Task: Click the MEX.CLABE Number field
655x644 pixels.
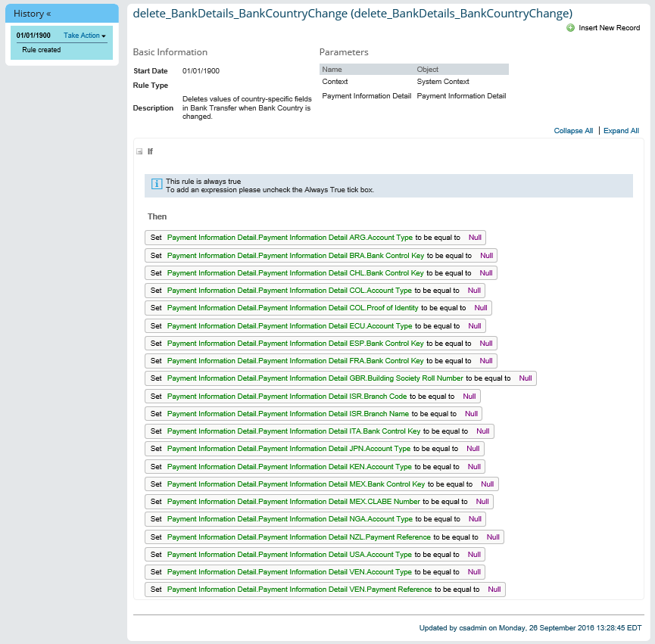Action: tap(293, 502)
